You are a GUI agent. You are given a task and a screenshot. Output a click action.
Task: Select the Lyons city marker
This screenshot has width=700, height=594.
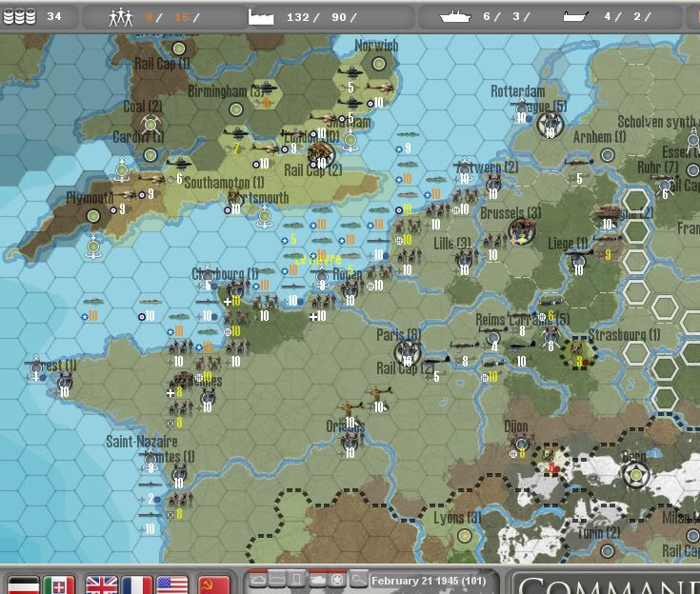[465, 536]
